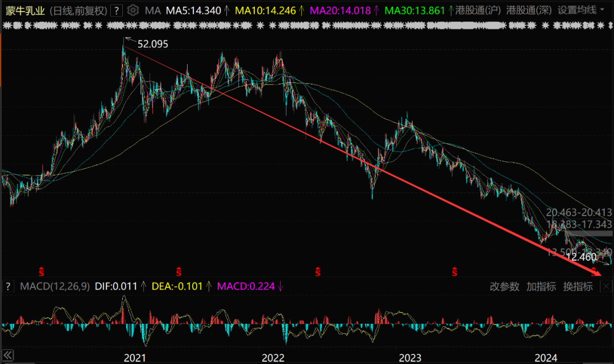Click the 52.095 peak price label
614x364 pixels.
(x=153, y=44)
